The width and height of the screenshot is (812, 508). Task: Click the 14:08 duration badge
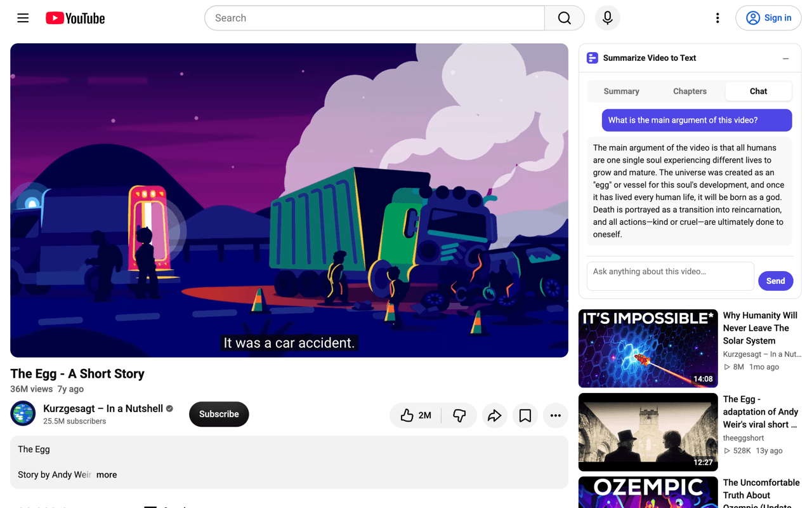tap(703, 378)
